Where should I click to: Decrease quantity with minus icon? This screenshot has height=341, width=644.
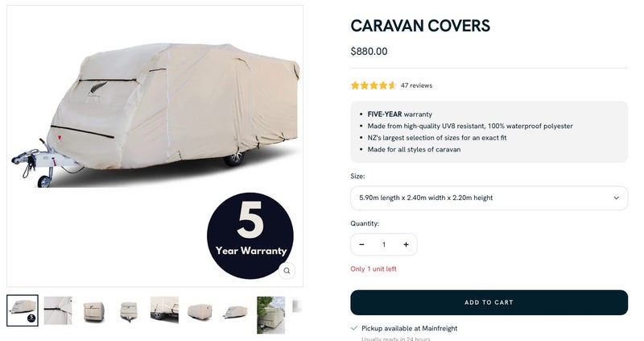coord(361,245)
